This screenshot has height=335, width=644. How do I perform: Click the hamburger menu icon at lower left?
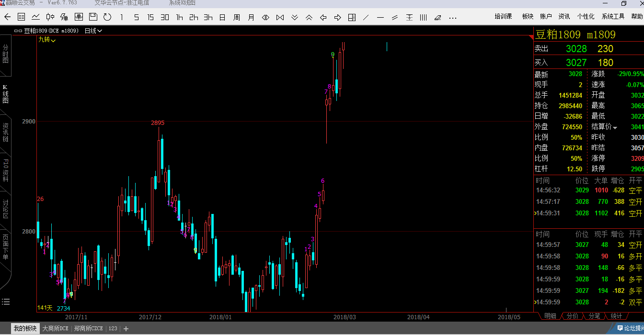(x=6, y=301)
